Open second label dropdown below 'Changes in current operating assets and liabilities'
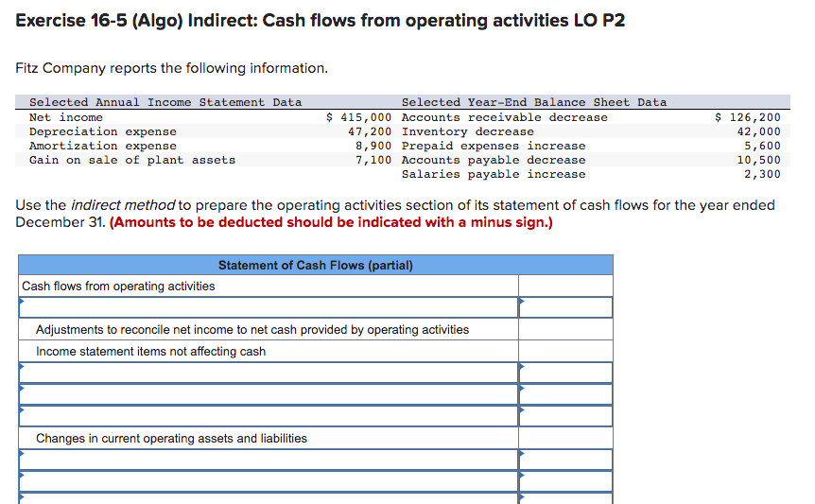 pyautogui.click(x=269, y=481)
